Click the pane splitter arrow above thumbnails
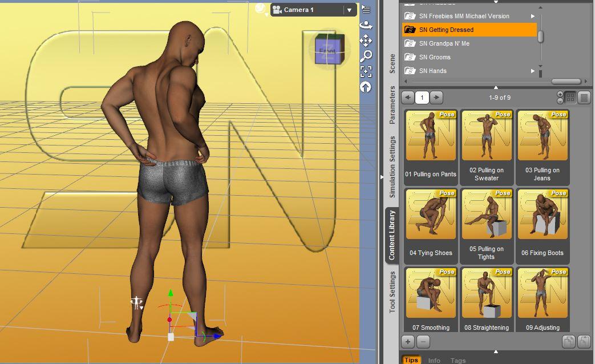 (496, 87)
